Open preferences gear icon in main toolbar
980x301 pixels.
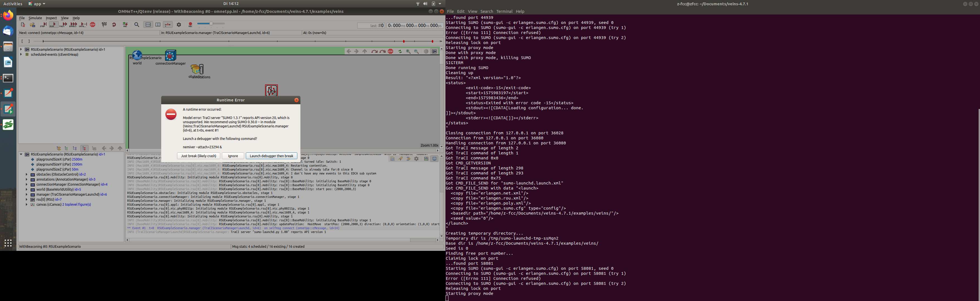point(179,25)
